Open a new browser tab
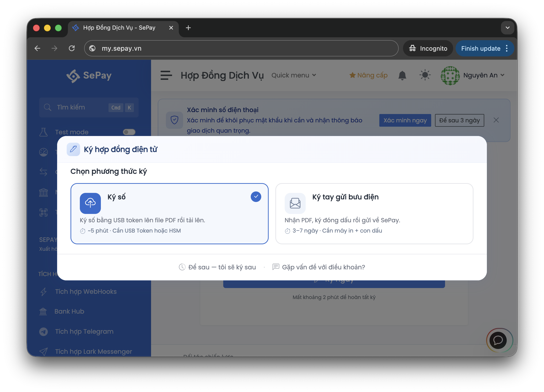The image size is (544, 392). (188, 28)
